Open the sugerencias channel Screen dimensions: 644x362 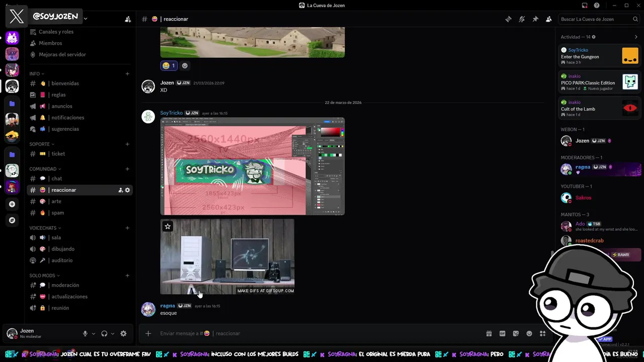point(80,129)
